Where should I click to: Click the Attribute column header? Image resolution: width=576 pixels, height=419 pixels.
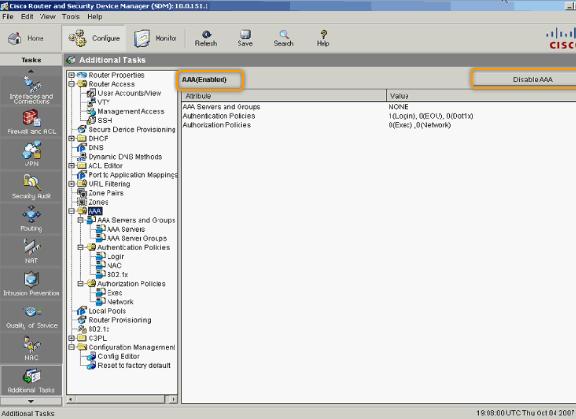284,96
